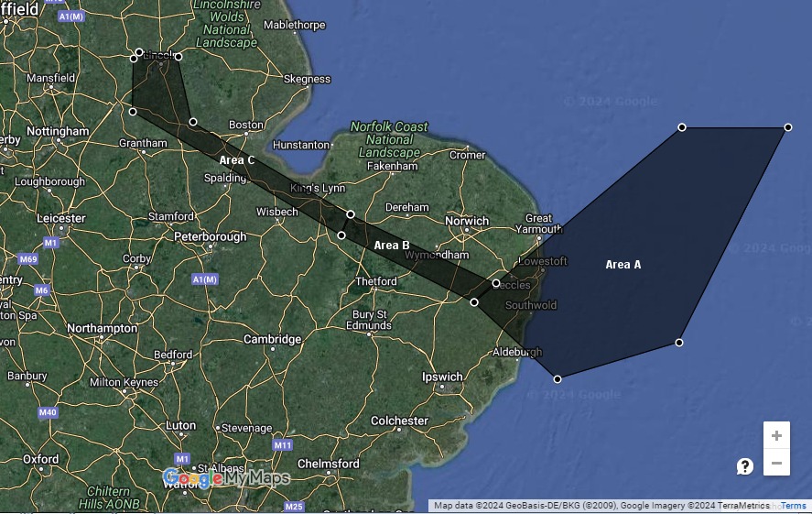
Task: Click the Ipswich city label
Action: [442, 377]
